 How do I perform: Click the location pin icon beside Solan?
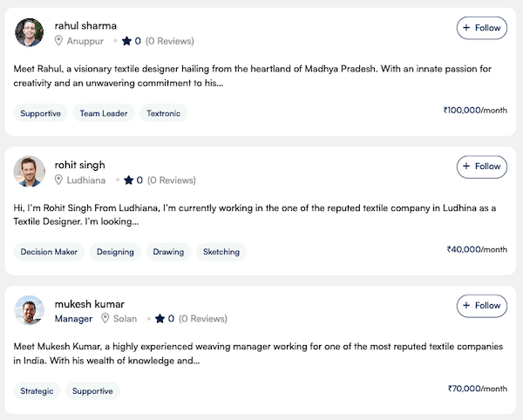pyautogui.click(x=105, y=319)
